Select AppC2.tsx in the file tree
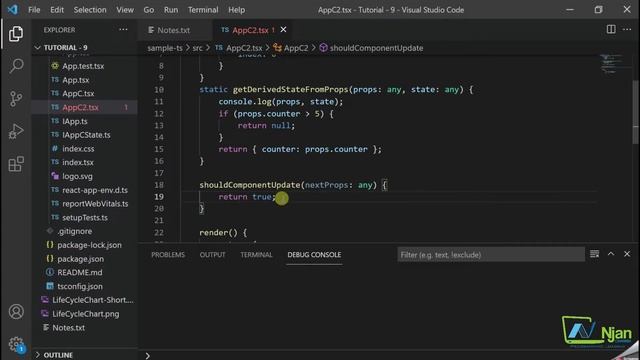Viewport: 640px width, 360px height. tap(80, 107)
